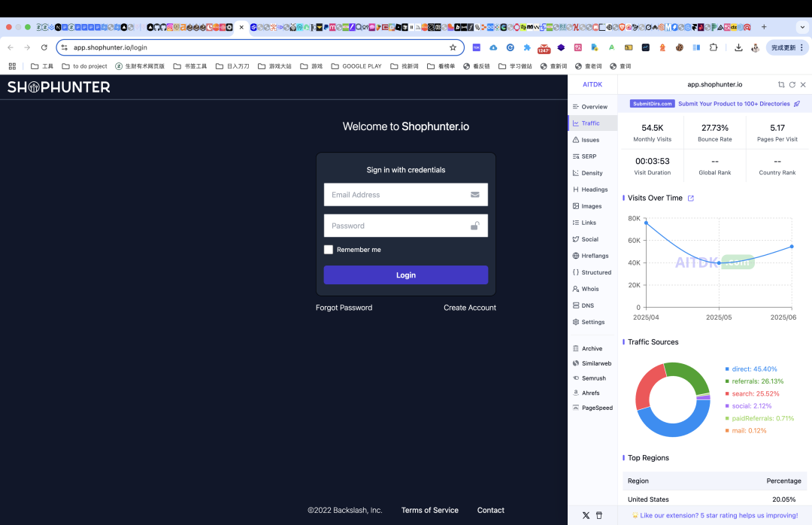Go back in browser history
The image size is (812, 525).
coord(11,47)
